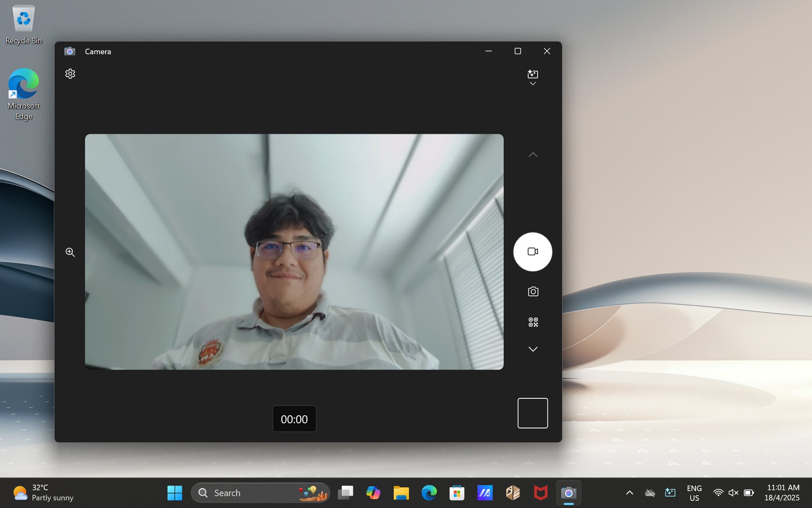Launch Copilot from the taskbar

point(374,493)
